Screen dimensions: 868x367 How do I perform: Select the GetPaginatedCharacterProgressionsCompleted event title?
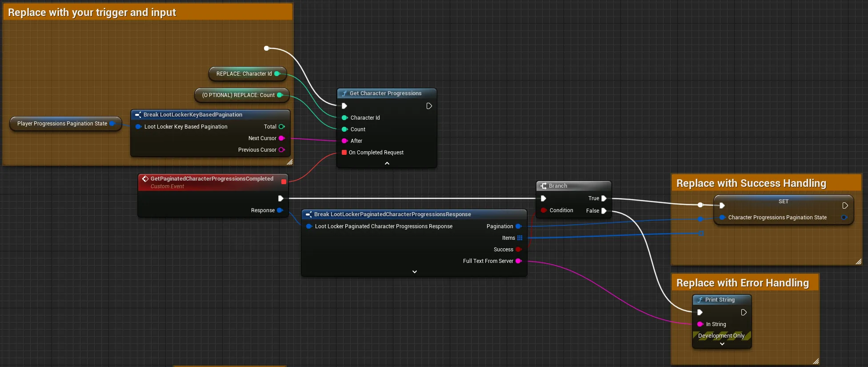[x=212, y=179]
